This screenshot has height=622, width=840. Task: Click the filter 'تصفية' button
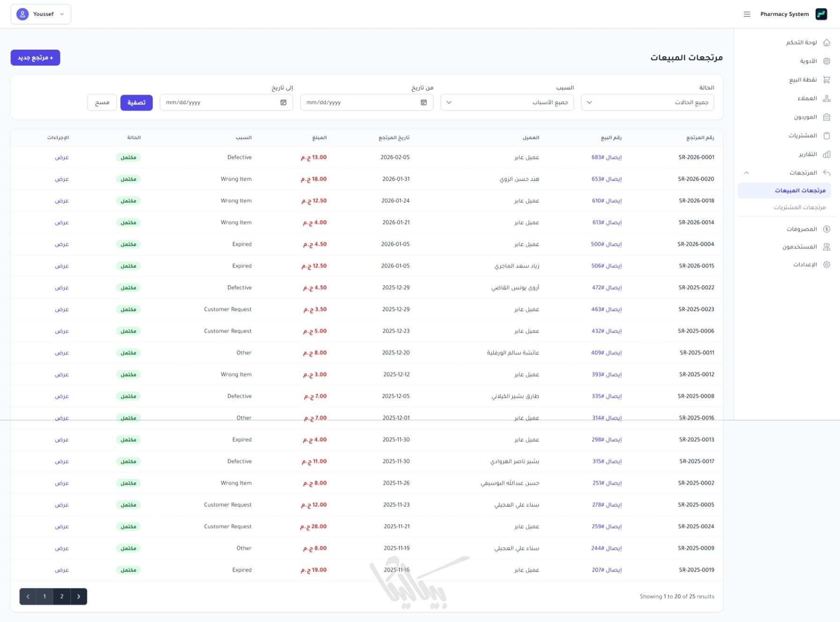click(136, 103)
